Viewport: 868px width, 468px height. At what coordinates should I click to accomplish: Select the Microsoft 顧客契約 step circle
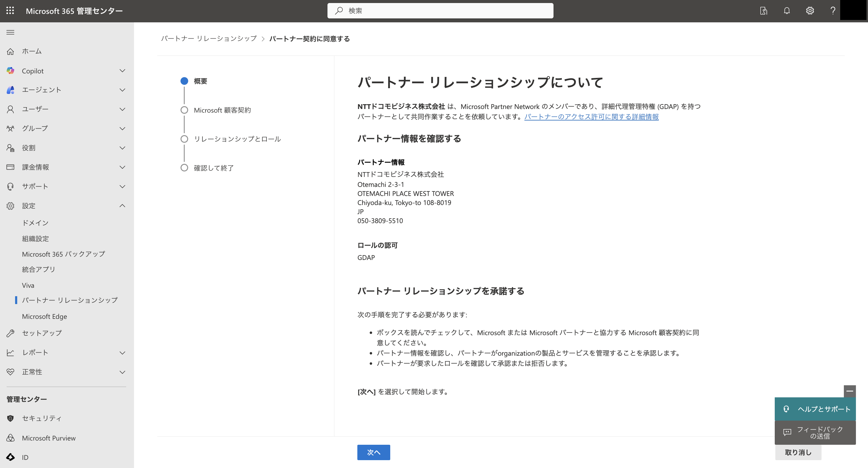tap(184, 110)
